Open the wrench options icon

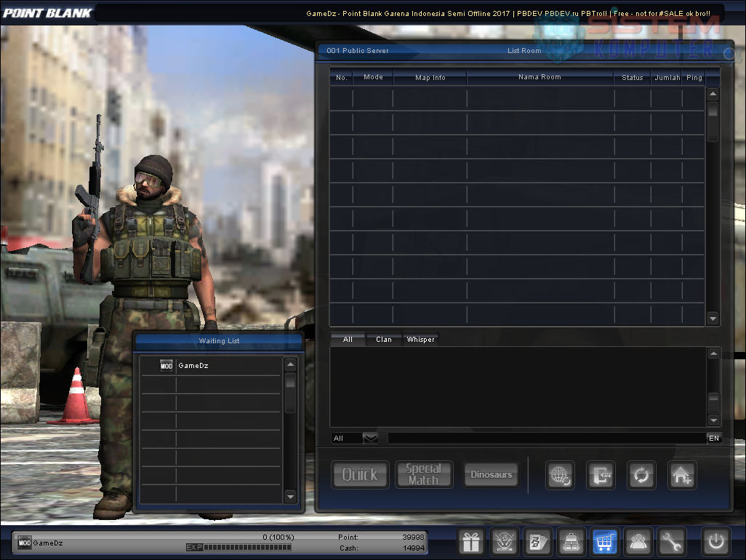click(672, 541)
